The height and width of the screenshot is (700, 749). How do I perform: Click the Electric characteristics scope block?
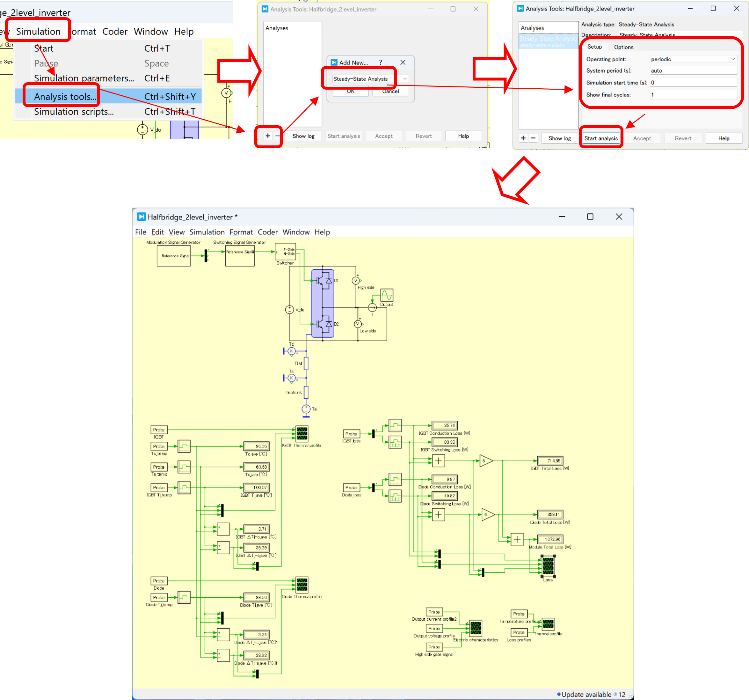[x=476, y=628]
